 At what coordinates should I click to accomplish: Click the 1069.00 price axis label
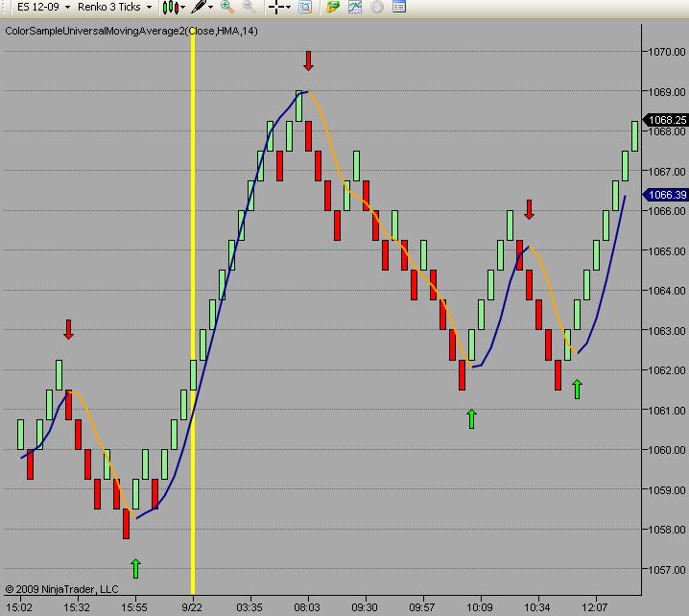tap(667, 92)
